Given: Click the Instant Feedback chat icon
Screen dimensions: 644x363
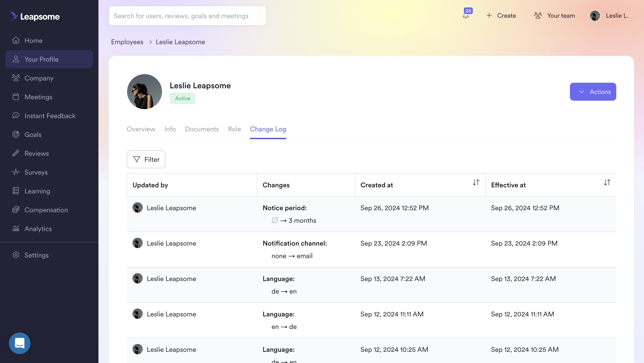Looking at the screenshot, I should click(16, 115).
